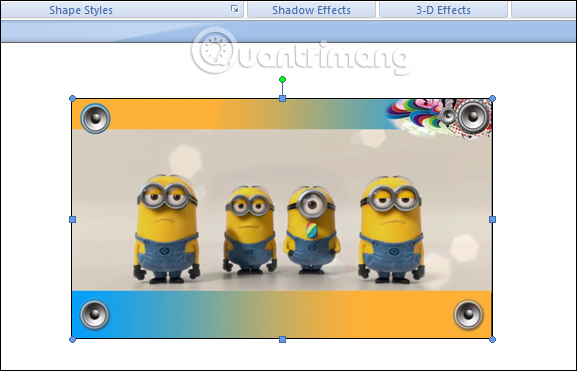Click the top-middle sizing handle
Image resolution: width=577 pixels, height=371 pixels.
coord(282,98)
